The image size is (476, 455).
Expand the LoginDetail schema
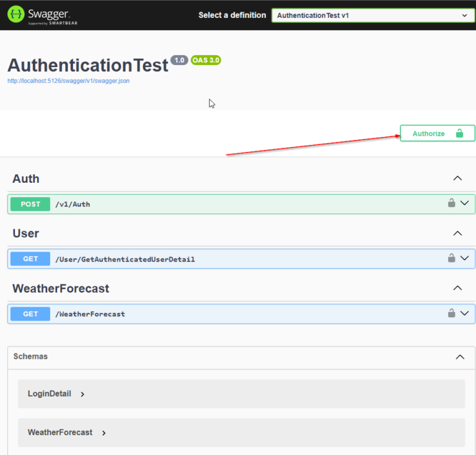[82, 394]
